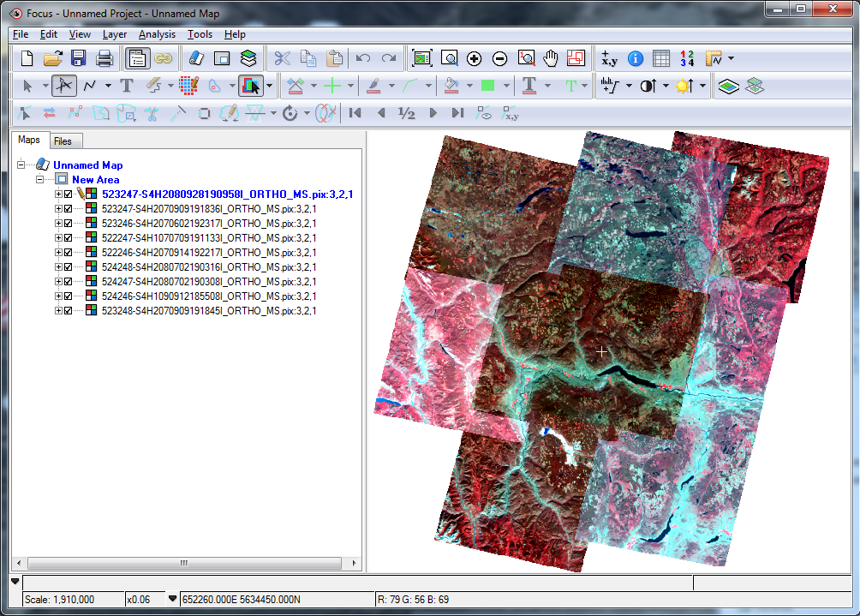Click the Print icon
860x616 pixels.
[105, 58]
